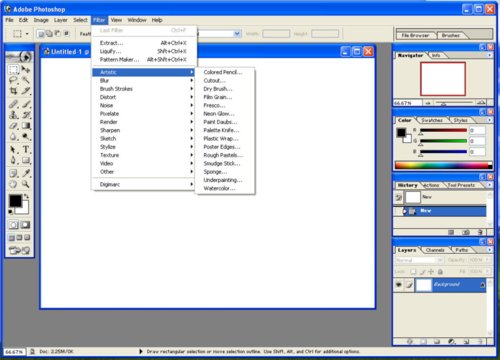The width and height of the screenshot is (500, 360).
Task: Switch to the Channels tab
Action: click(435, 250)
